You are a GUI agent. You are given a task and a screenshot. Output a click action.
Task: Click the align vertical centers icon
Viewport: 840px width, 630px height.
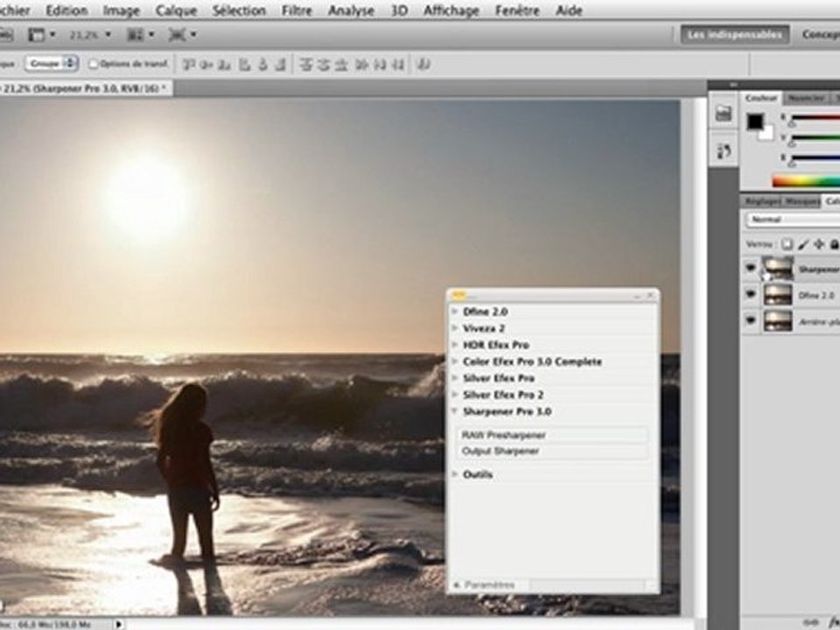point(206,65)
